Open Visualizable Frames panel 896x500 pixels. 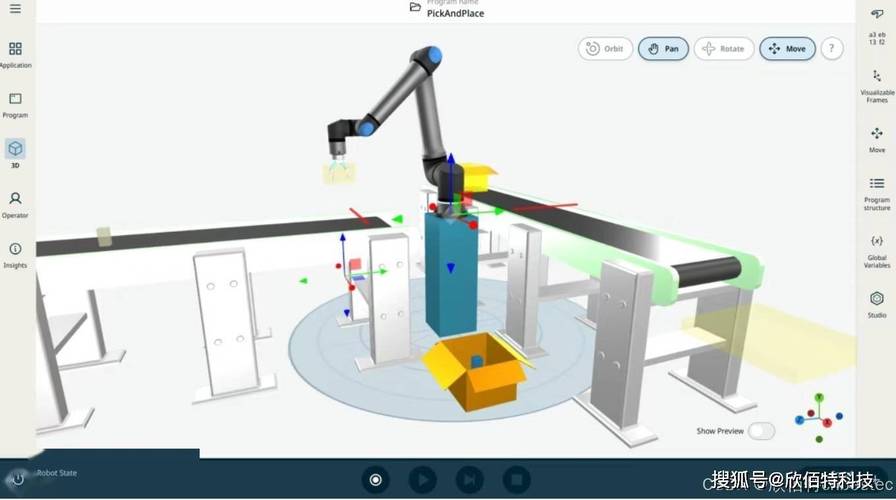coord(877,86)
